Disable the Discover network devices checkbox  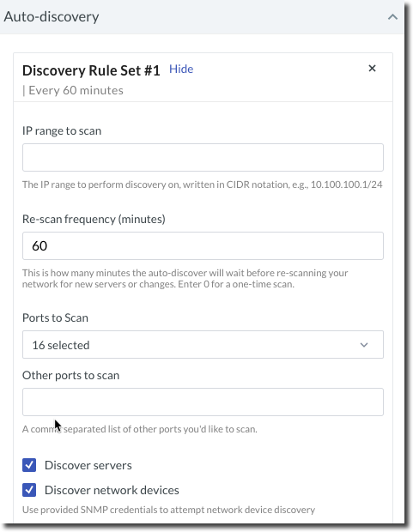pyautogui.click(x=29, y=490)
